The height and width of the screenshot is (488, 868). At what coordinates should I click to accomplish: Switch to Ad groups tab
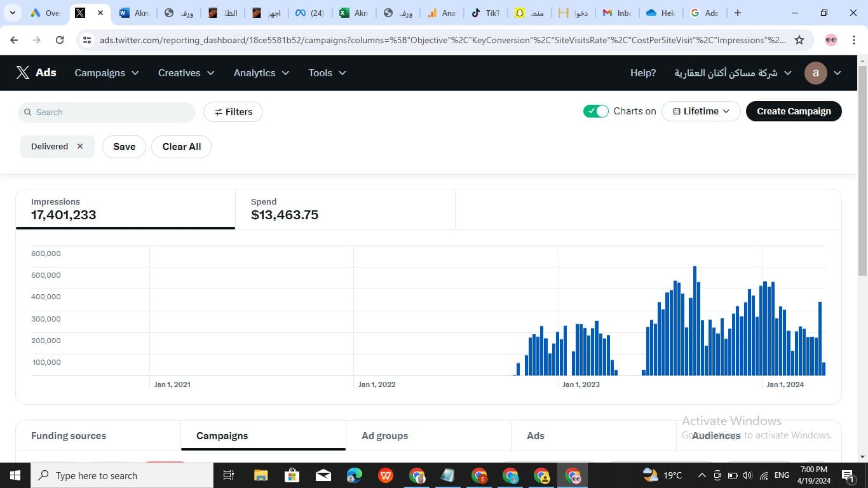pos(384,436)
